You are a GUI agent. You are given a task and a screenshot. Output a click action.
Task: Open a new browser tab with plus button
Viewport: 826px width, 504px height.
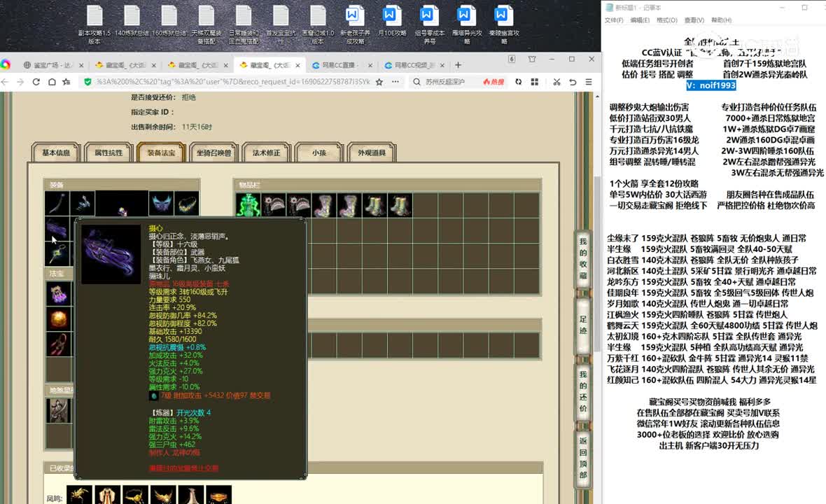click(x=458, y=65)
